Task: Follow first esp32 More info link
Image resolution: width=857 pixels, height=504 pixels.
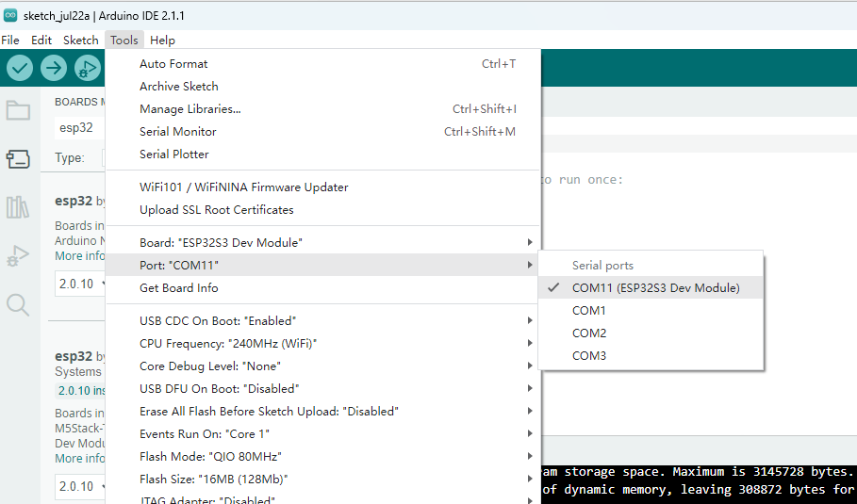Action: point(80,256)
